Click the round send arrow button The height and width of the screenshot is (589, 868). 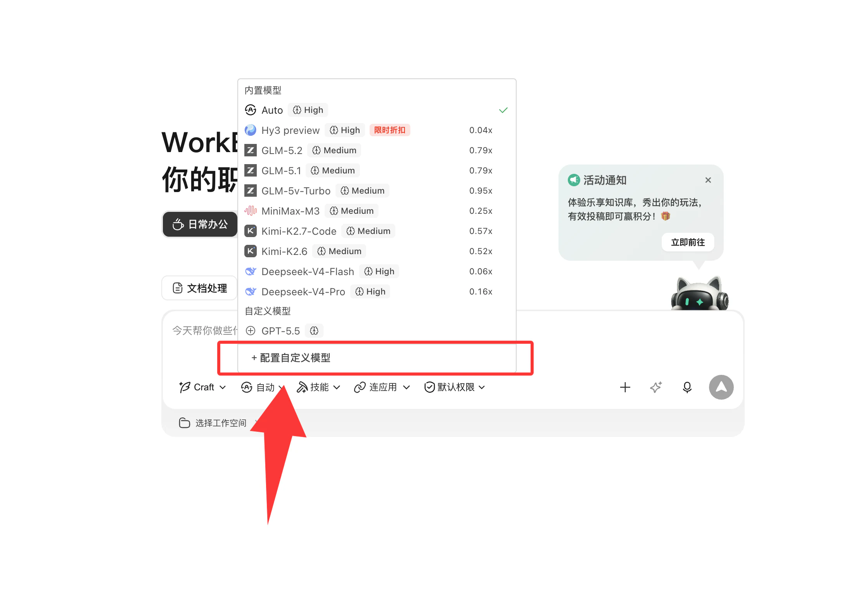(721, 387)
